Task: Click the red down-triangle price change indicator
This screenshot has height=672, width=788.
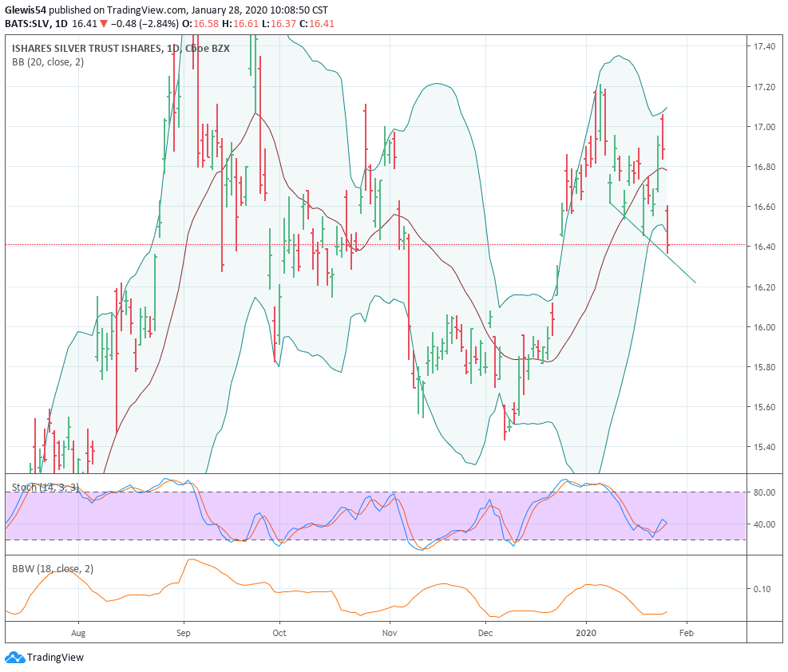Action: point(104,24)
